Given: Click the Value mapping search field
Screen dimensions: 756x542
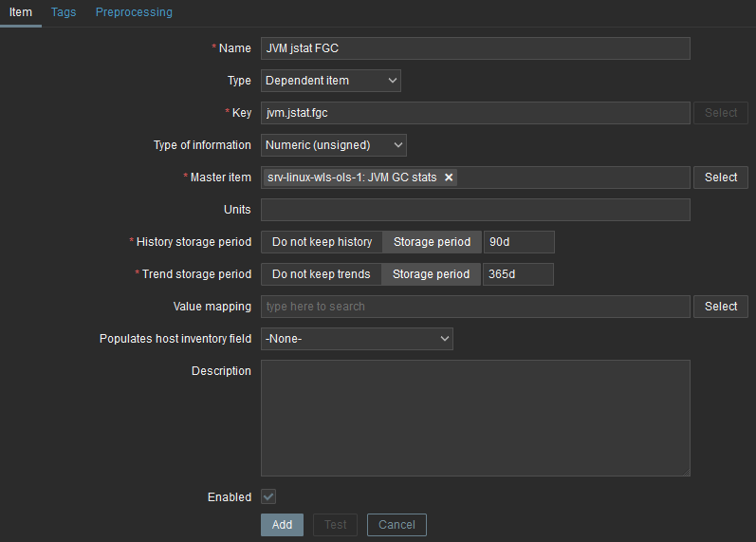Looking at the screenshot, I should pyautogui.click(x=474, y=307).
